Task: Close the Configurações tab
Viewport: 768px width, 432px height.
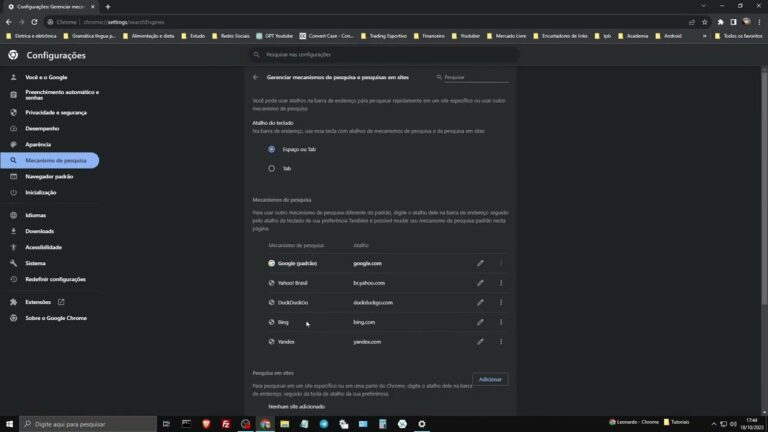Action: point(93,7)
